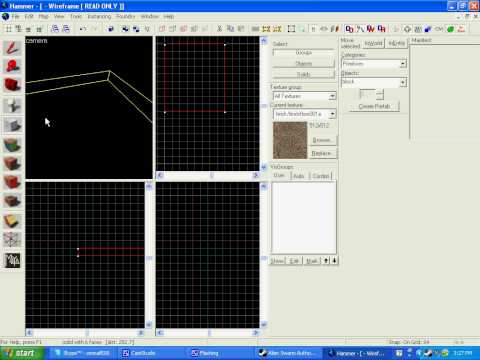
Task: Click the Group selection toolbar icon
Action: (125, 29)
